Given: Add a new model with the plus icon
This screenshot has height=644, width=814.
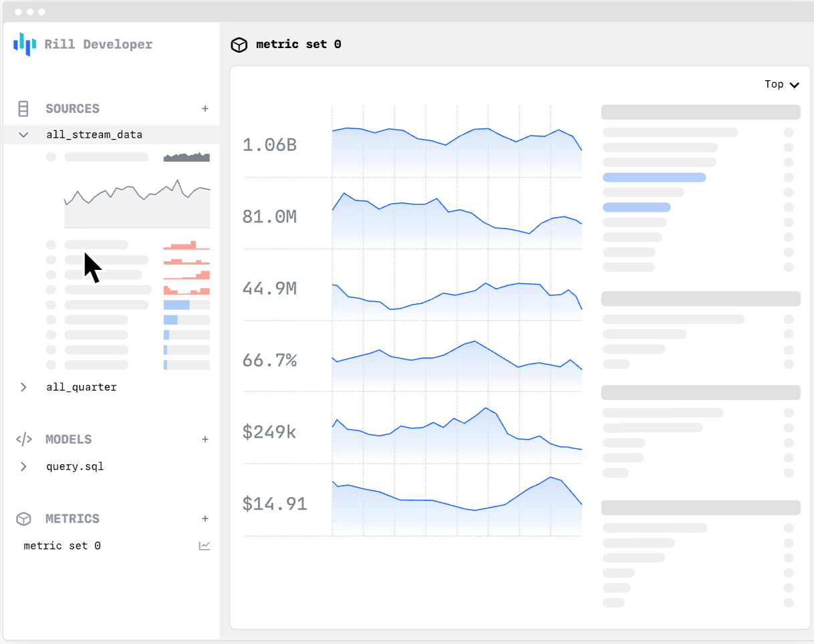Looking at the screenshot, I should click(x=205, y=439).
